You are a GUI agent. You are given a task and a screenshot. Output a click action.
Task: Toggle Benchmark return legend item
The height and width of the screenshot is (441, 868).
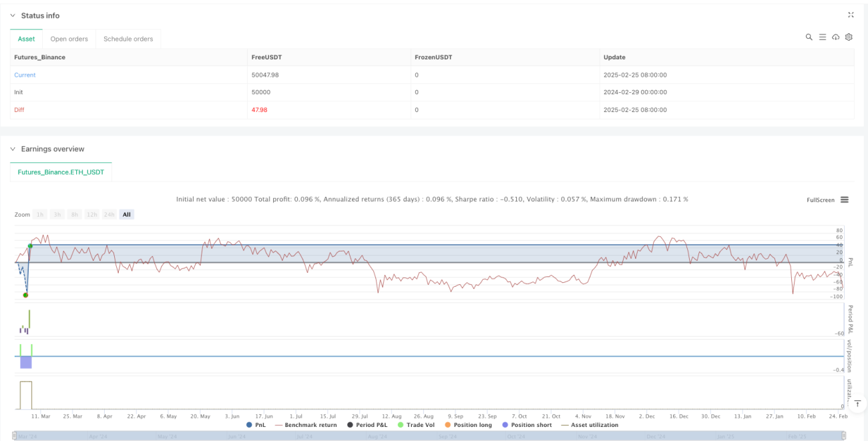[x=306, y=425]
